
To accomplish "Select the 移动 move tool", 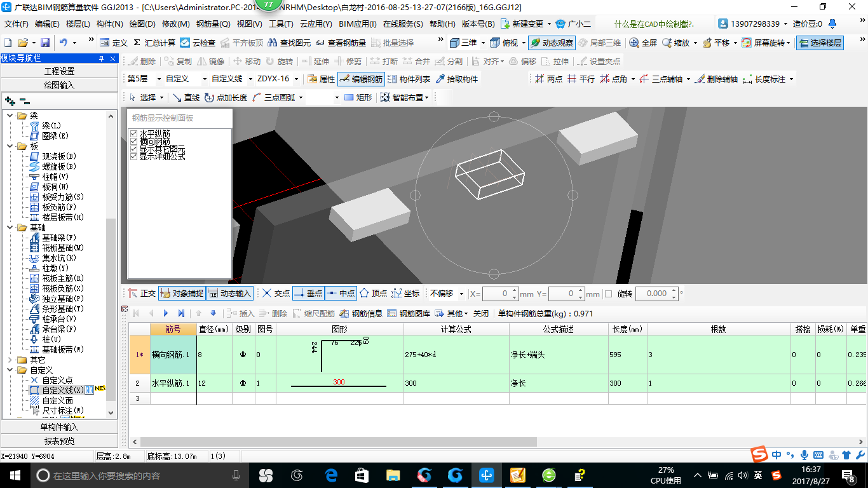I will pos(247,61).
